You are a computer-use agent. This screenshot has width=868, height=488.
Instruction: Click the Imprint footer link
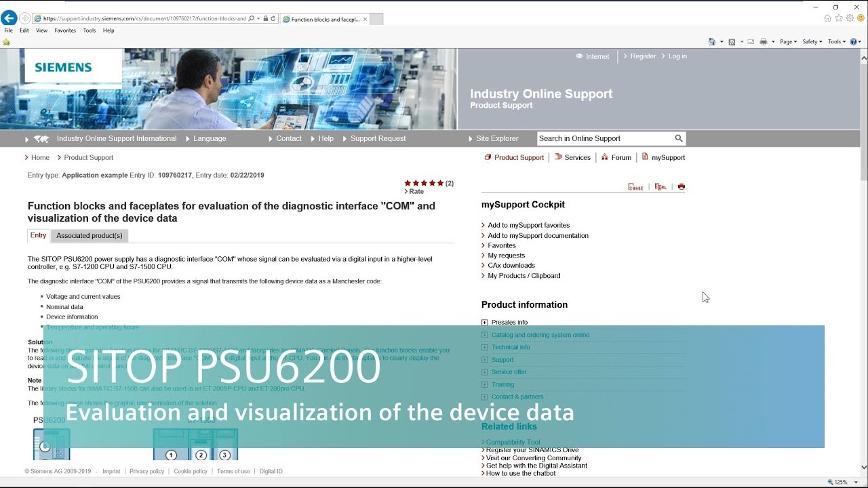pyautogui.click(x=111, y=472)
